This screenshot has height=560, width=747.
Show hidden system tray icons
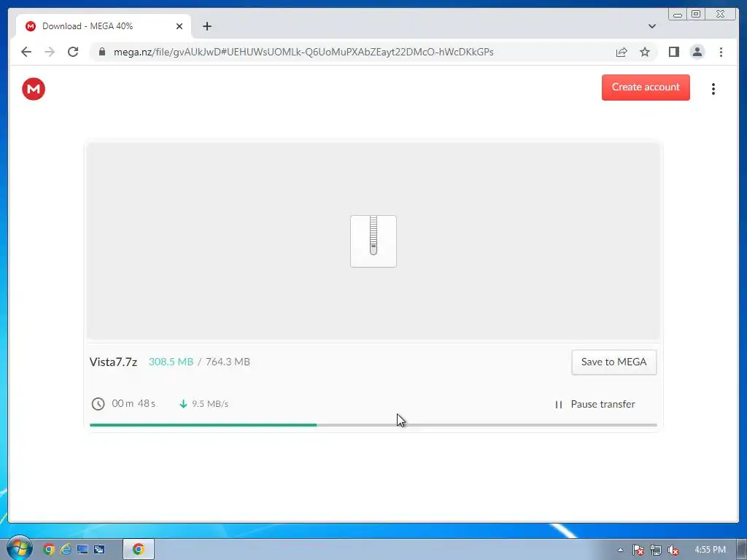(x=620, y=550)
